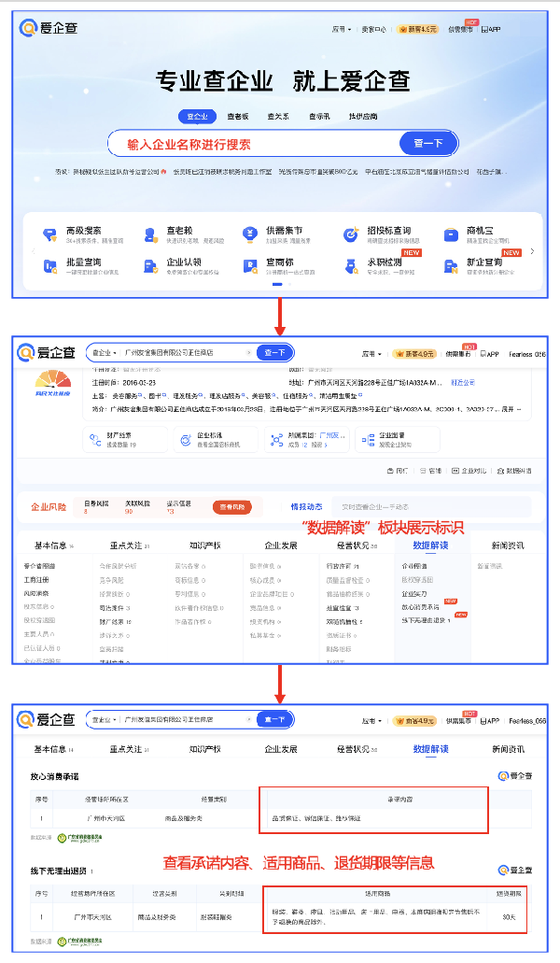560x963 pixels.
Task: Click the orange 查看风险 button
Action: click(x=231, y=507)
